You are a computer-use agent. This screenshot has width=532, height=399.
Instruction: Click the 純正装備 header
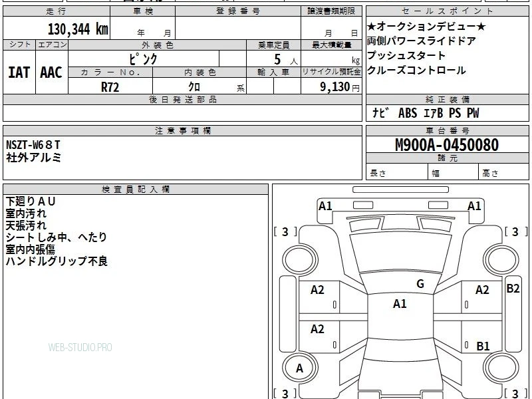tap(447, 99)
